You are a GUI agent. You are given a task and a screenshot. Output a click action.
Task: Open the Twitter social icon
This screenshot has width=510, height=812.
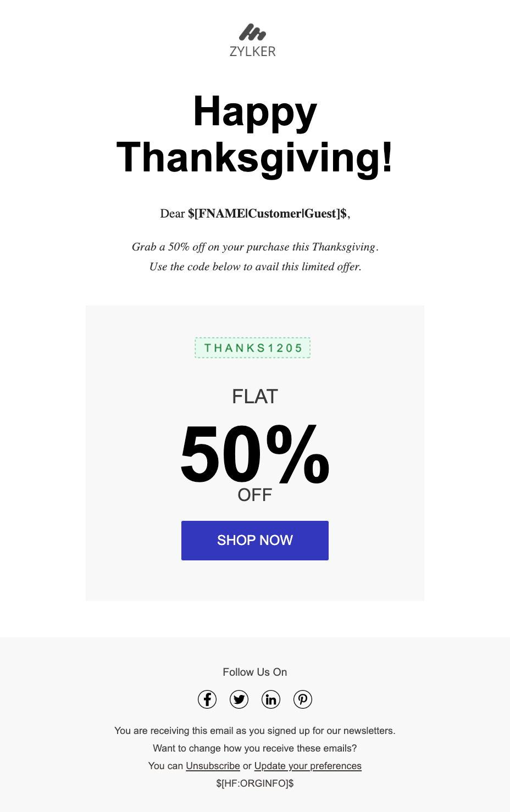click(239, 699)
